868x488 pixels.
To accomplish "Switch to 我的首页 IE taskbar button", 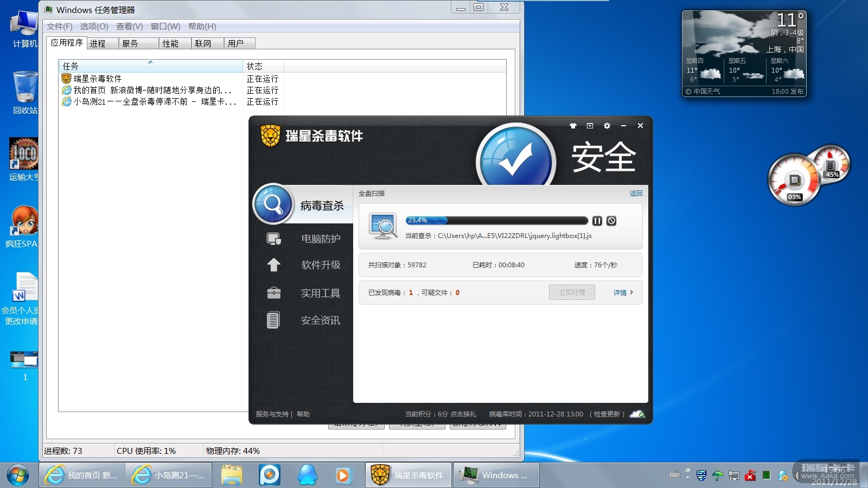I will pyautogui.click(x=82, y=476).
